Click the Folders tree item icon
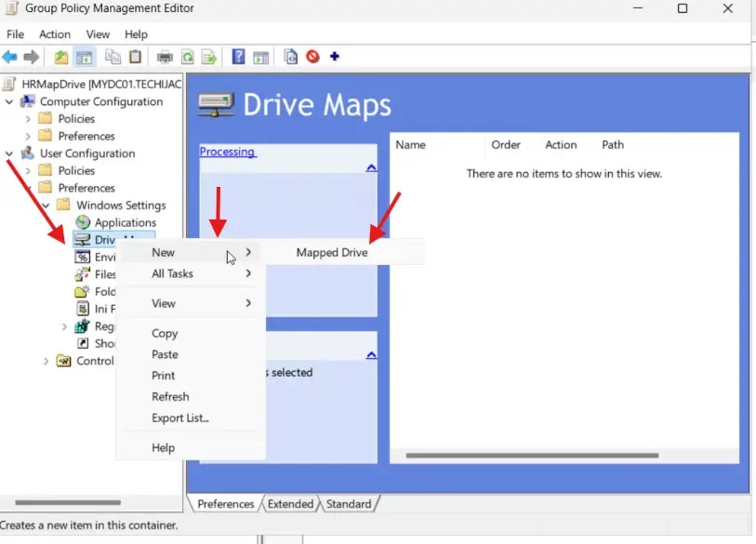The width and height of the screenshot is (756, 544). (x=83, y=292)
